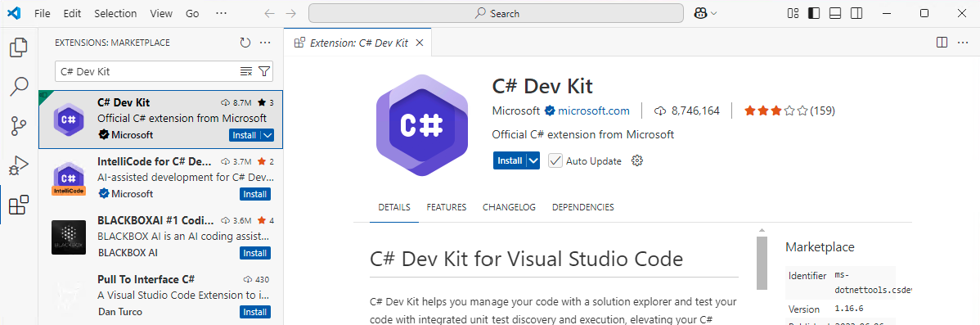Split the editor to the right
The height and width of the screenshot is (325, 980).
[x=942, y=43]
